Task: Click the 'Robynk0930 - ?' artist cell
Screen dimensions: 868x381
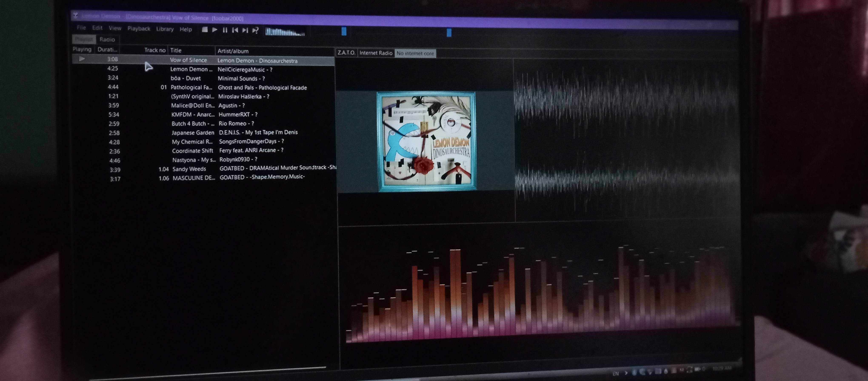Action: 238,159
